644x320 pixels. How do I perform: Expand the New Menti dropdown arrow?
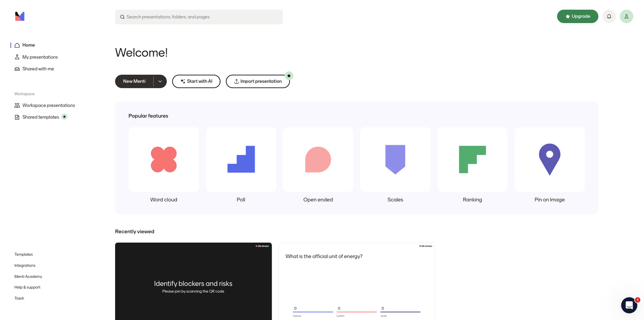(160, 81)
